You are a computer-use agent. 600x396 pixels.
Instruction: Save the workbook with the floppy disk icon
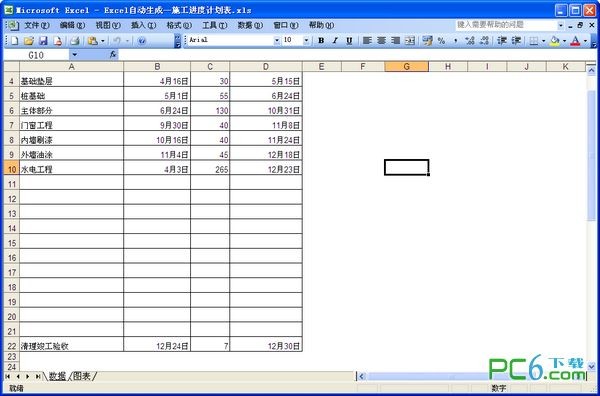[x=43, y=41]
